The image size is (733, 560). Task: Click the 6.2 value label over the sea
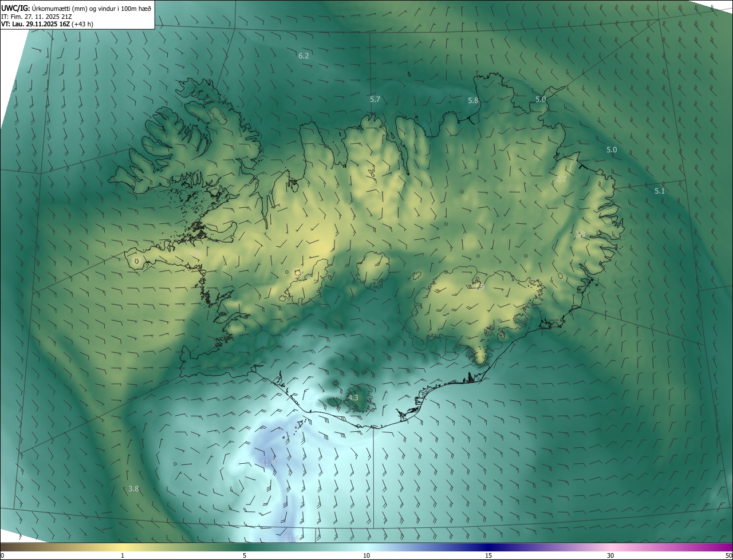click(304, 56)
